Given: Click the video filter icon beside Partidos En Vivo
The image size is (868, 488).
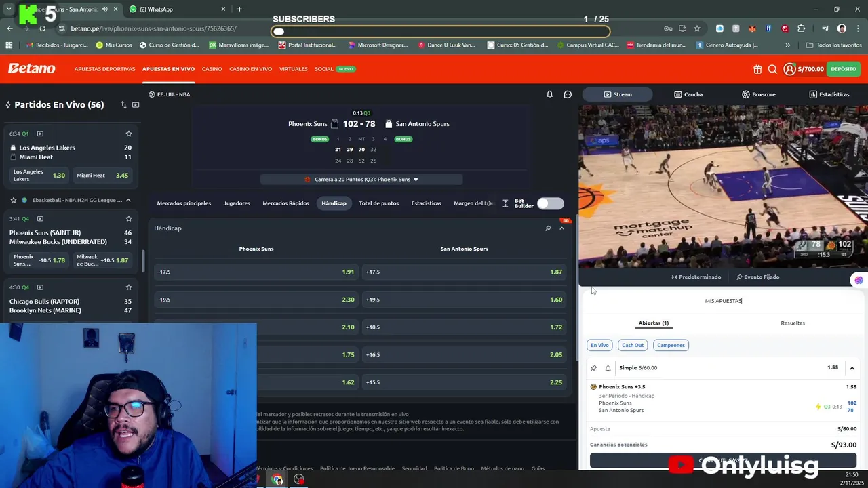Looking at the screenshot, I should point(136,105).
